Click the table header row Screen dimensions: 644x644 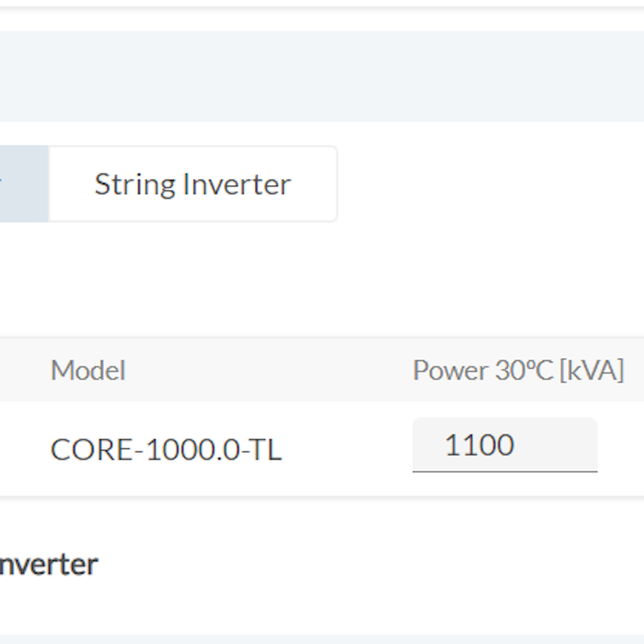tap(299, 370)
